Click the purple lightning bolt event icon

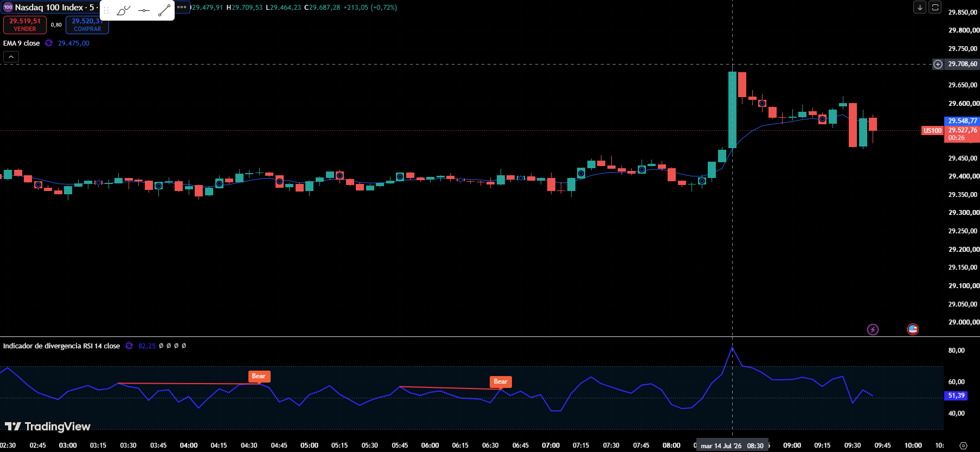point(873,329)
